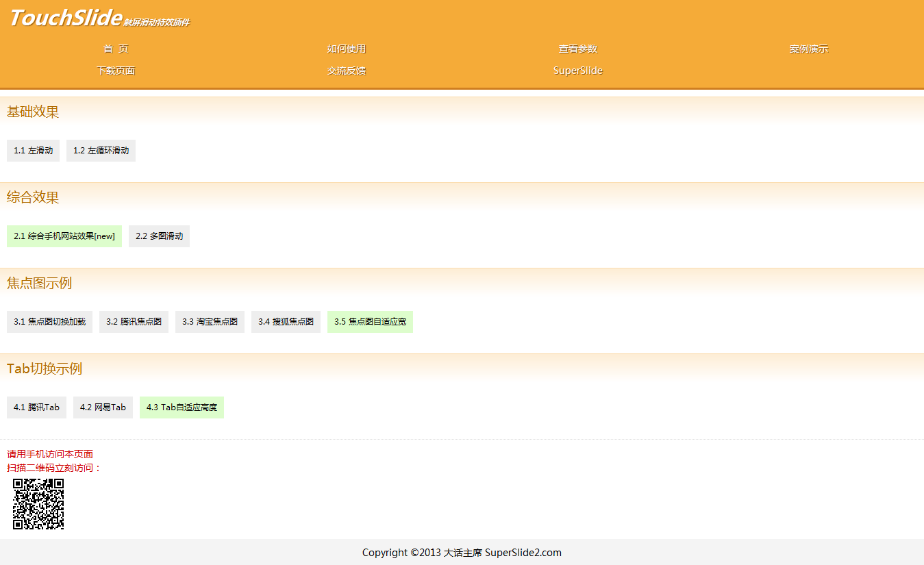Image resolution: width=924 pixels, height=565 pixels.
Task: Open the 查看参数 nav item
Action: (577, 49)
